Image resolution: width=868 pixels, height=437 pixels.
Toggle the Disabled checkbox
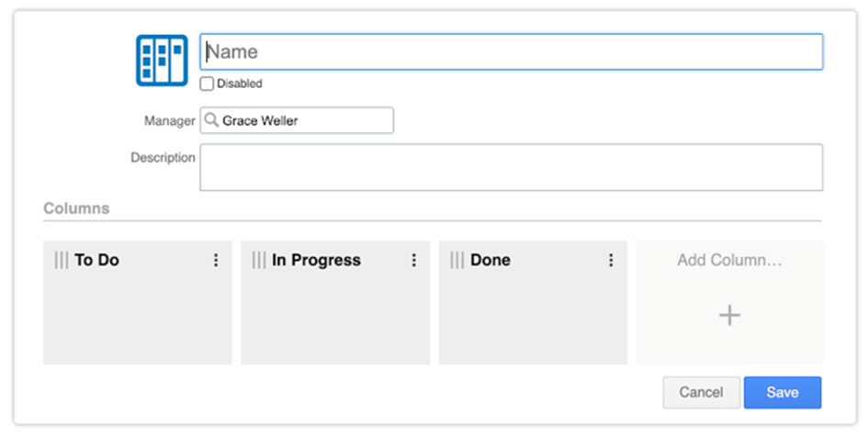tap(207, 84)
